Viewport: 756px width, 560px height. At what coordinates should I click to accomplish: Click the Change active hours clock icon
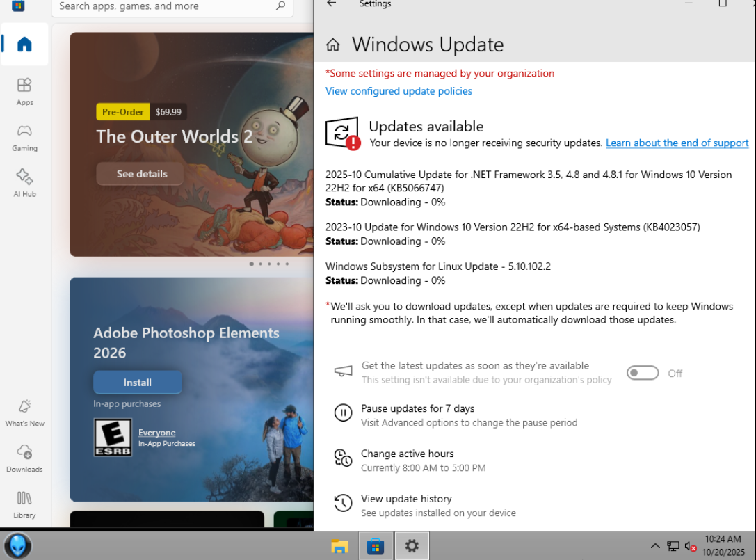tap(343, 458)
